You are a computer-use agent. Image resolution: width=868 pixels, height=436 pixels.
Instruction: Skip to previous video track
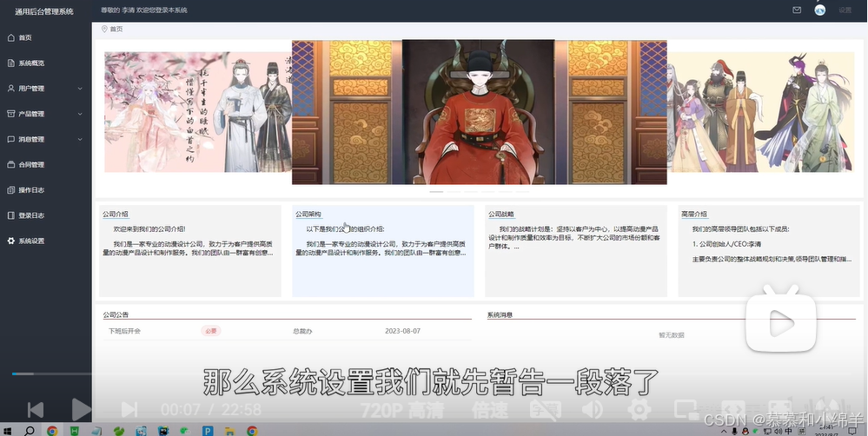pyautogui.click(x=36, y=410)
